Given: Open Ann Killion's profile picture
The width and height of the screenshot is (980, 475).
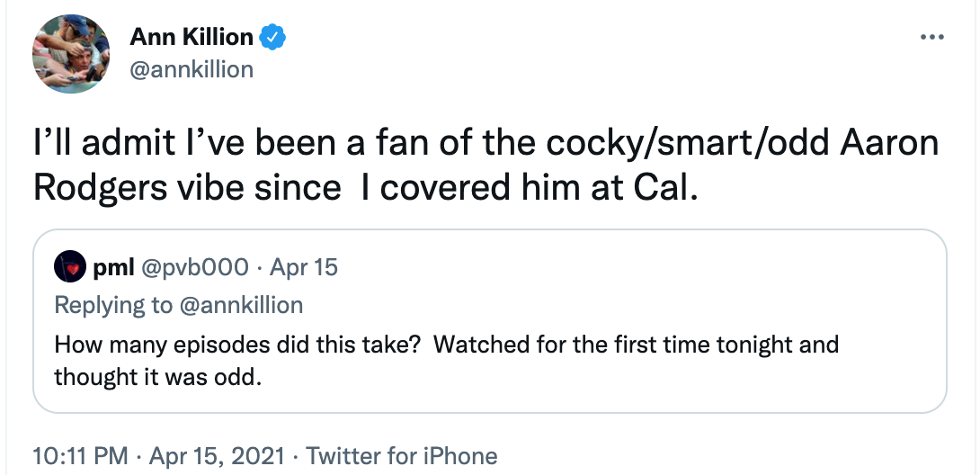Looking at the screenshot, I should 70,53.
